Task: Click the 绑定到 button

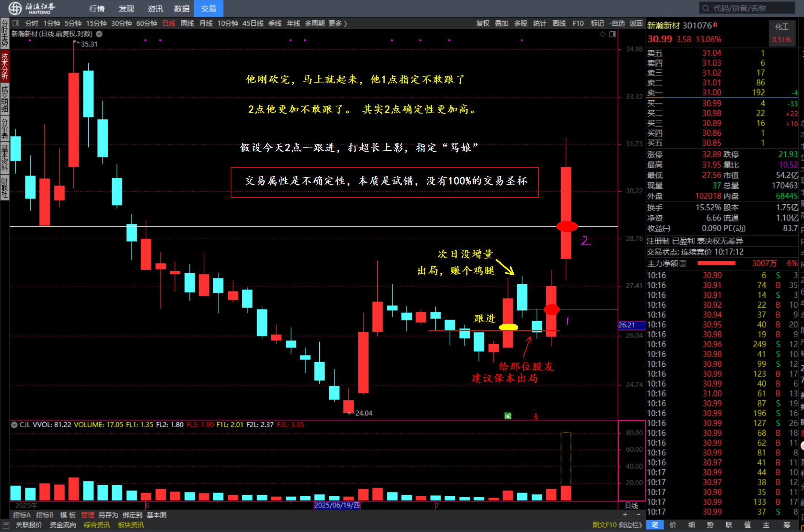Action: coord(132,515)
